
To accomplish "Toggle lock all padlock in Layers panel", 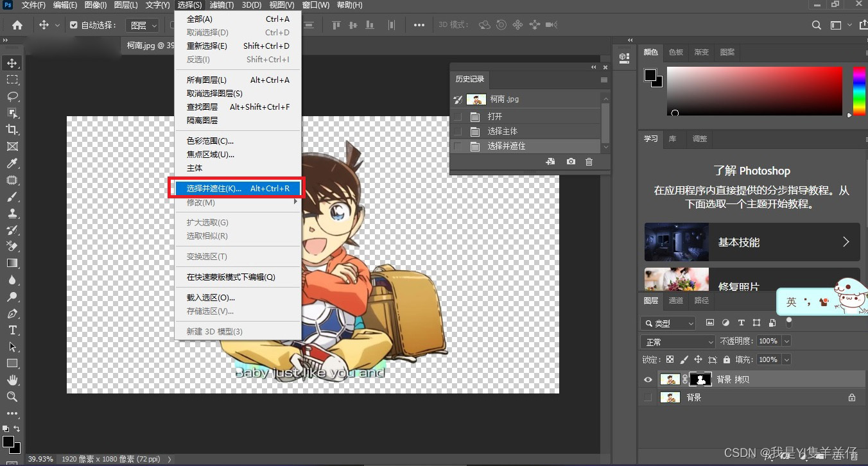I will tap(726, 359).
